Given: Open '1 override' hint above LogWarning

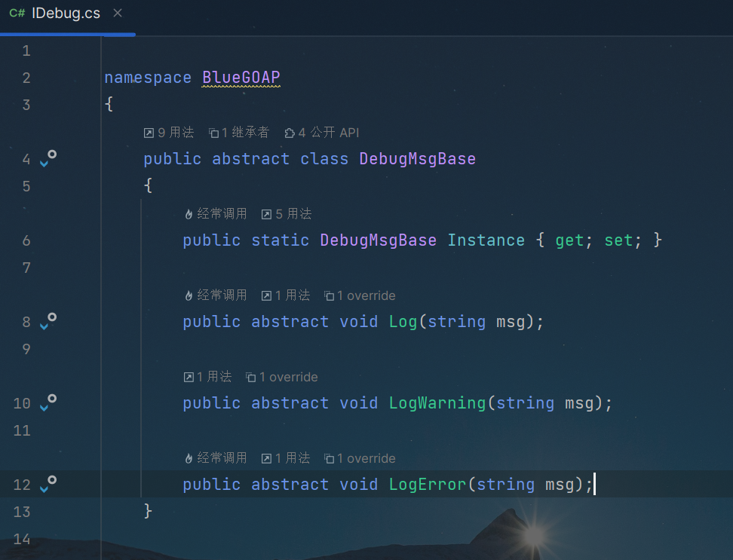Looking at the screenshot, I should pyautogui.click(x=282, y=377).
